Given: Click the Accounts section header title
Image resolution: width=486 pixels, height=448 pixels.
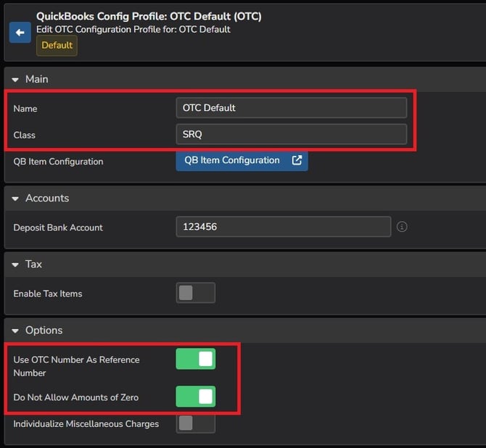Looking at the screenshot, I should click(47, 198).
